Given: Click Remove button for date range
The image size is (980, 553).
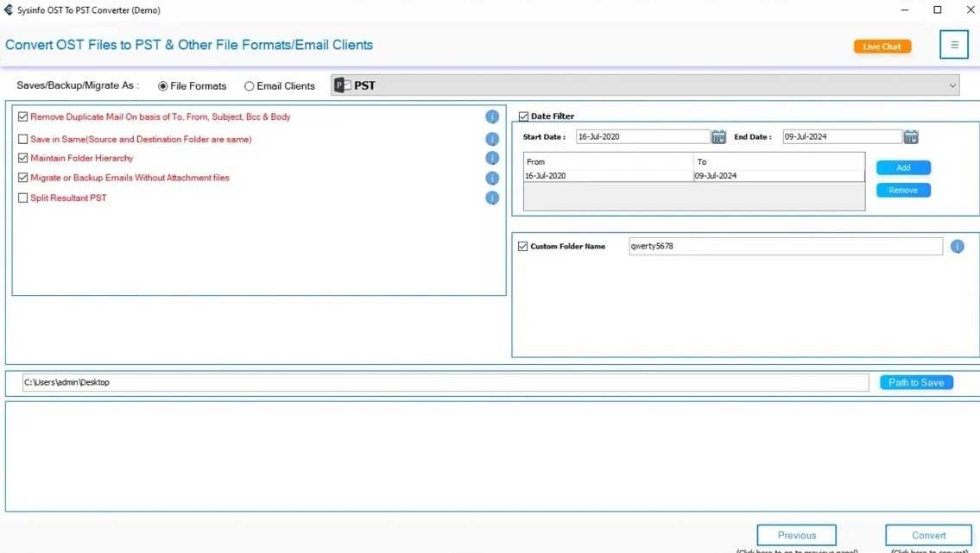Looking at the screenshot, I should pyautogui.click(x=903, y=190).
